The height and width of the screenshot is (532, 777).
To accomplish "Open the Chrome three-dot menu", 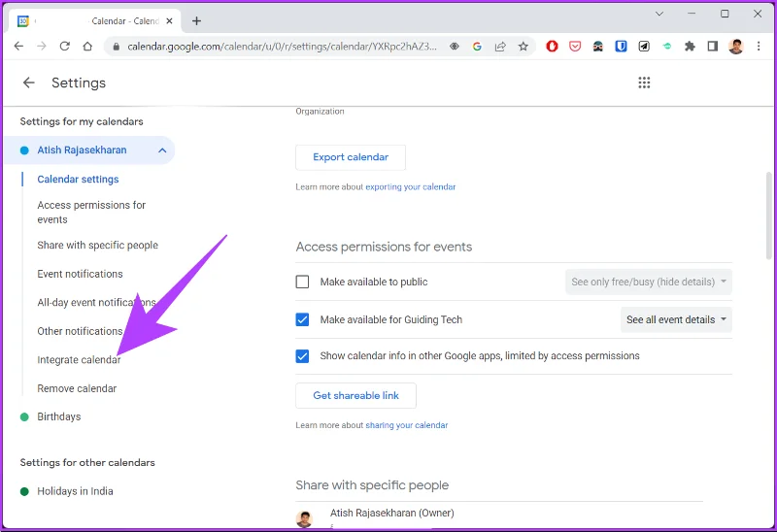I will pos(759,46).
